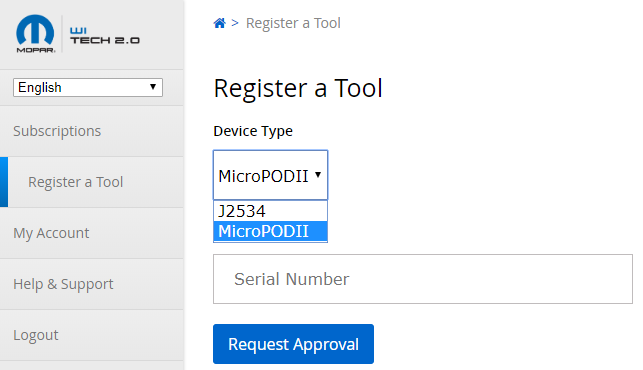Click the Request Approval button
The width and height of the screenshot is (643, 370).
(293, 344)
